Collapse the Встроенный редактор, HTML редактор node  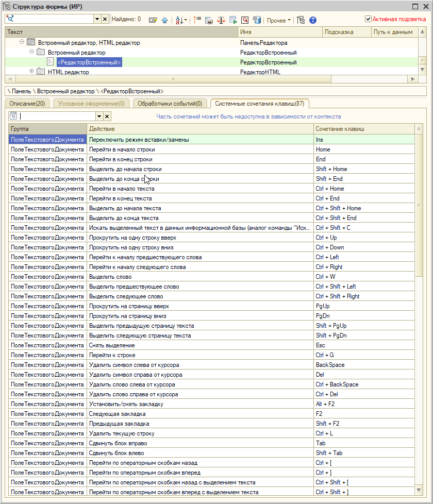[22, 42]
